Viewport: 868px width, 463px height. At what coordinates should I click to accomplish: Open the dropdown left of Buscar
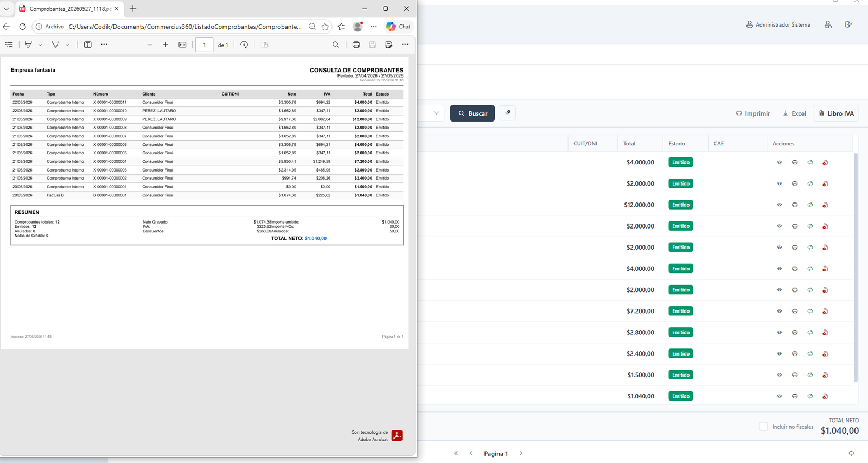pos(436,113)
